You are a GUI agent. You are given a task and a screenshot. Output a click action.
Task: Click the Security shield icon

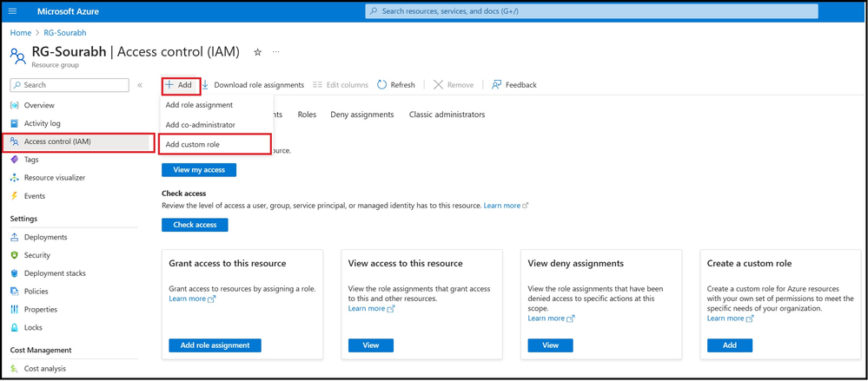(15, 255)
